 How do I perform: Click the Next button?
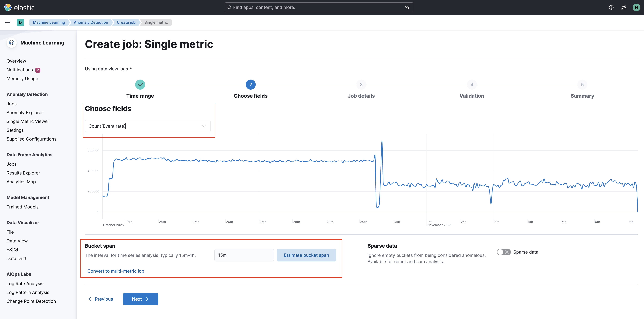[140, 299]
